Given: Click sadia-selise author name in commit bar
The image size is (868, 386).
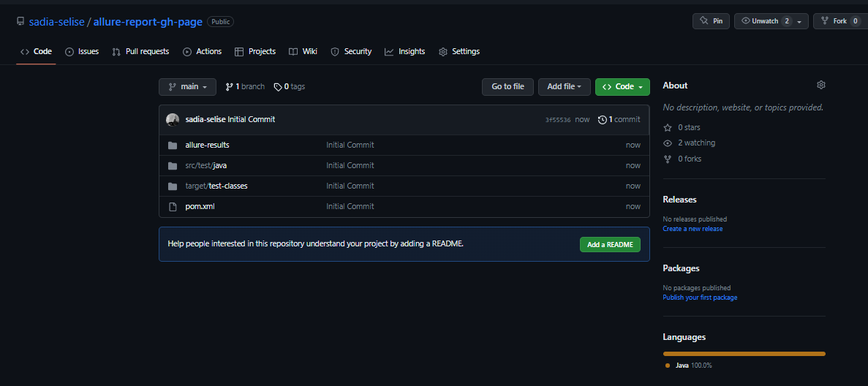Looking at the screenshot, I should click(205, 120).
